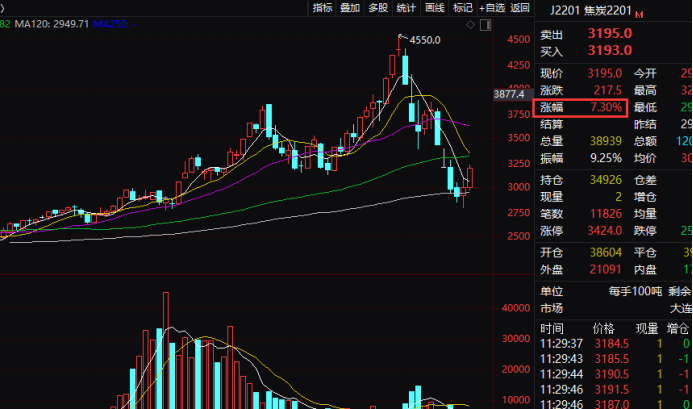Add to watchlist with +自选

[492, 8]
